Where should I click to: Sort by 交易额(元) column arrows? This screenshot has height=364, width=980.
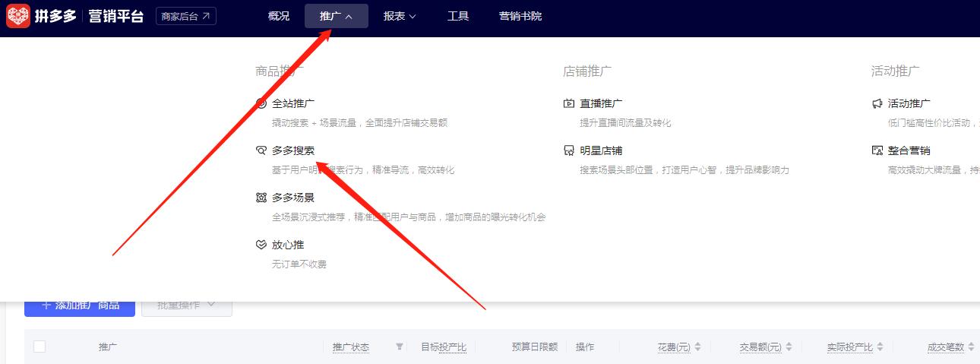click(789, 347)
